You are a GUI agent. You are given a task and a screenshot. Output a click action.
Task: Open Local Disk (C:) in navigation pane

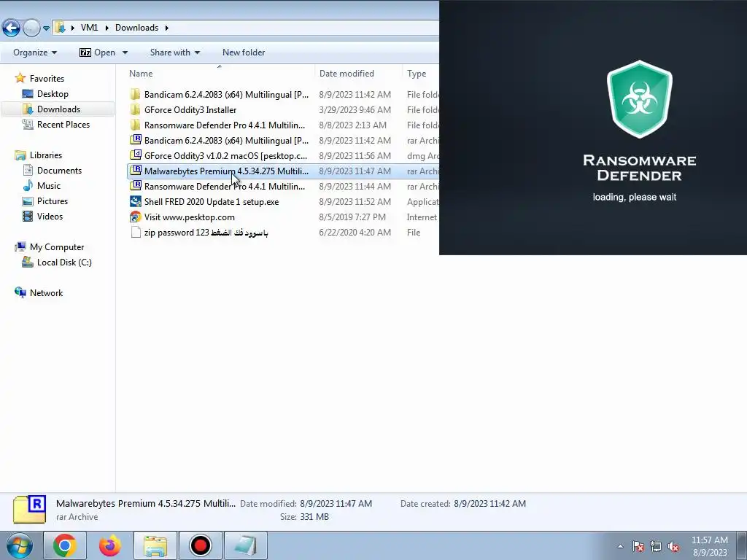(64, 262)
